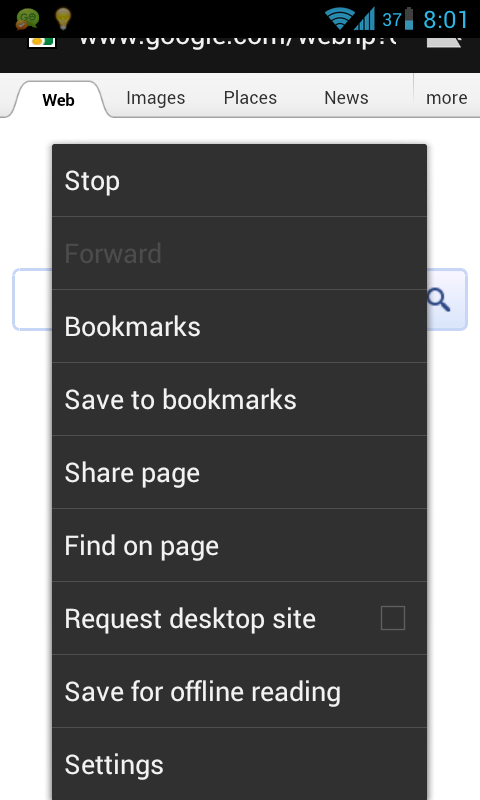This screenshot has height=800, width=480.
Task: Tap the GO SMS notification icon
Action: tap(28, 19)
